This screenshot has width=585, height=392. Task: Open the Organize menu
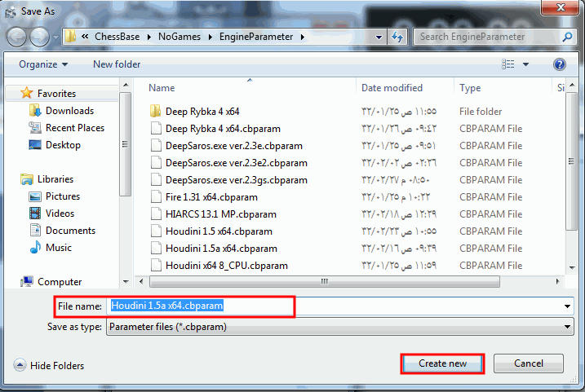[43, 64]
